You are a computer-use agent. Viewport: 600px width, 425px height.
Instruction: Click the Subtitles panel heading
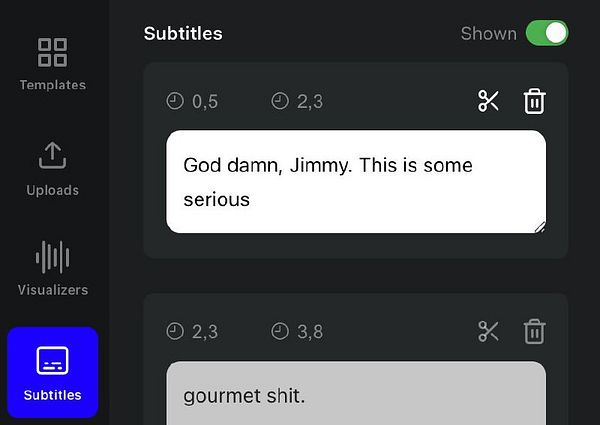click(x=183, y=34)
